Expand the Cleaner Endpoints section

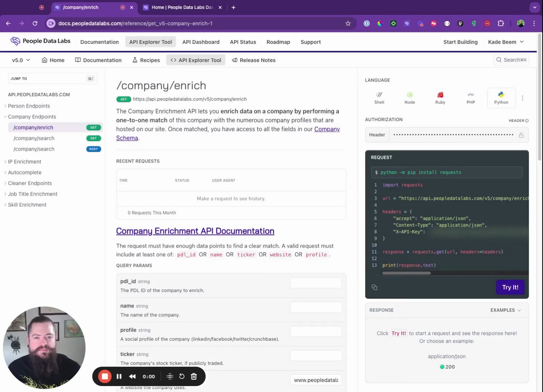tap(30, 183)
